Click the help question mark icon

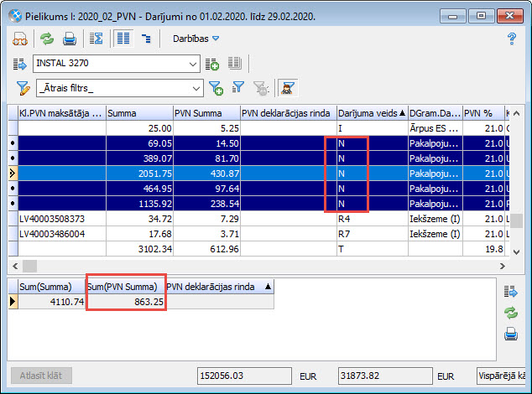point(511,39)
